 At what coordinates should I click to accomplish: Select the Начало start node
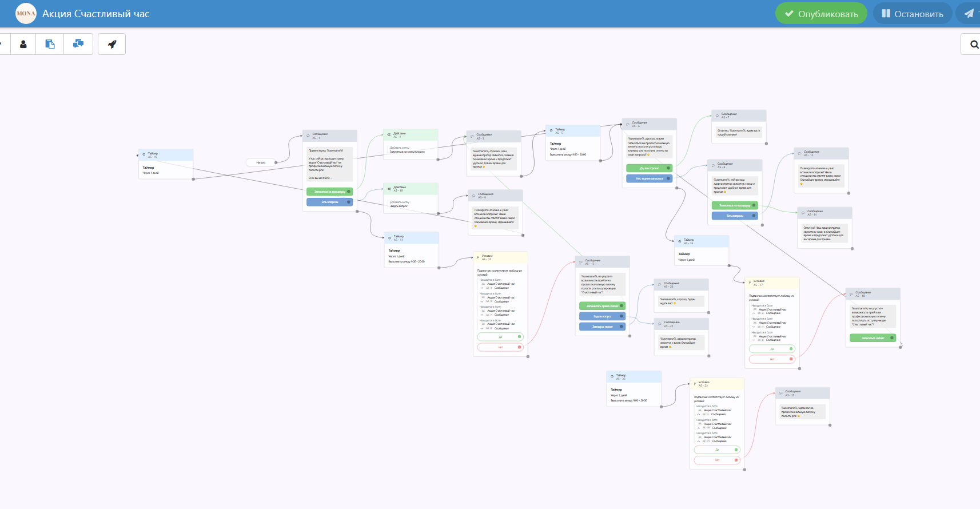coord(261,162)
